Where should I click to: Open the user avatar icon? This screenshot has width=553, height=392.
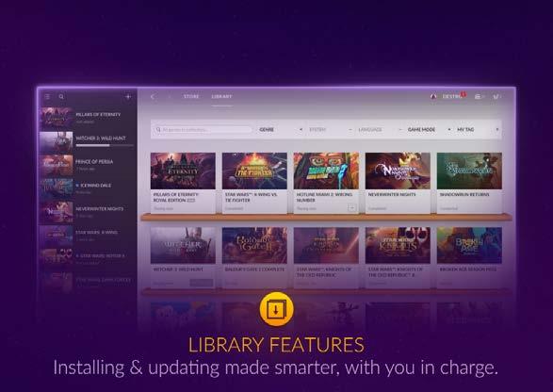(433, 96)
